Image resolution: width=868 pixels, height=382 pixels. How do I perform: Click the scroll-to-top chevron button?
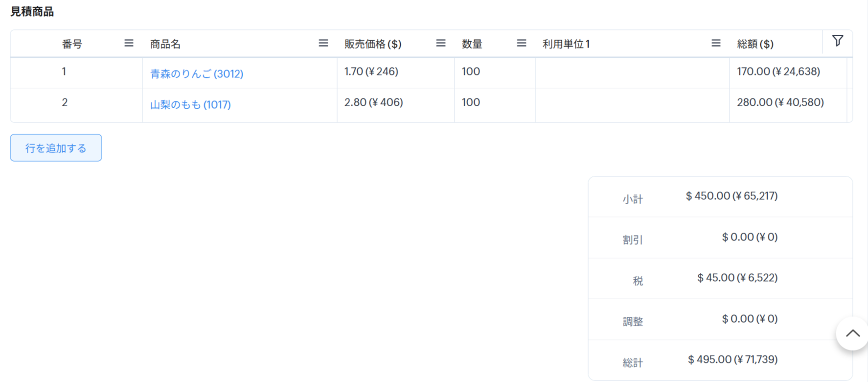tap(852, 334)
